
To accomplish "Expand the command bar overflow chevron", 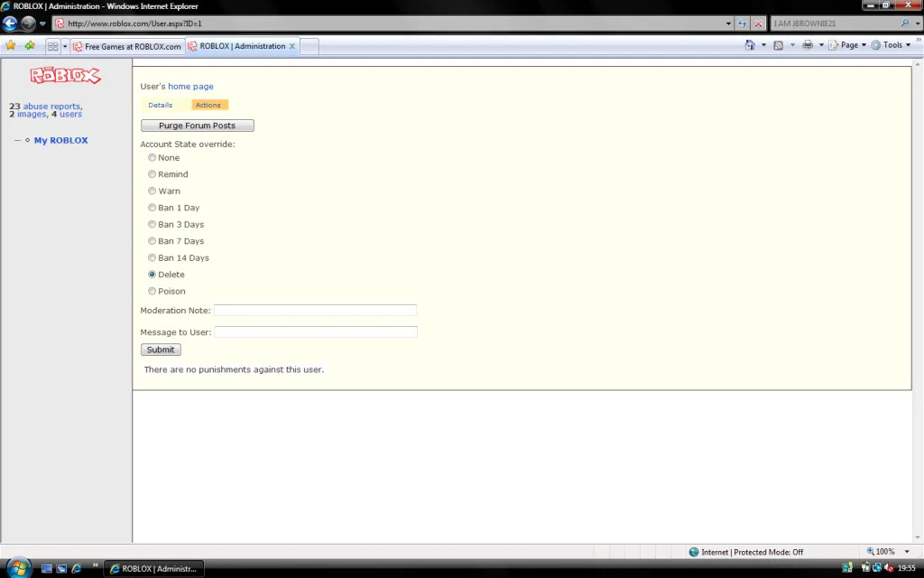I will (918, 39).
